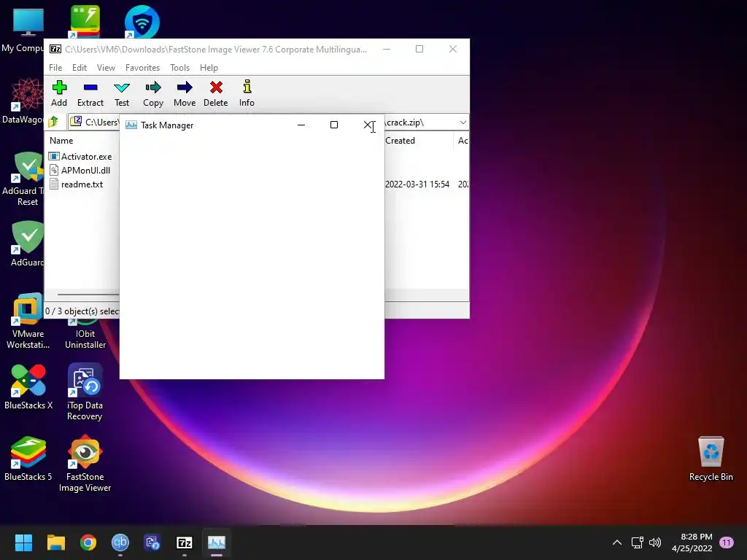Open the View menu in 7-Zip

pos(106,68)
